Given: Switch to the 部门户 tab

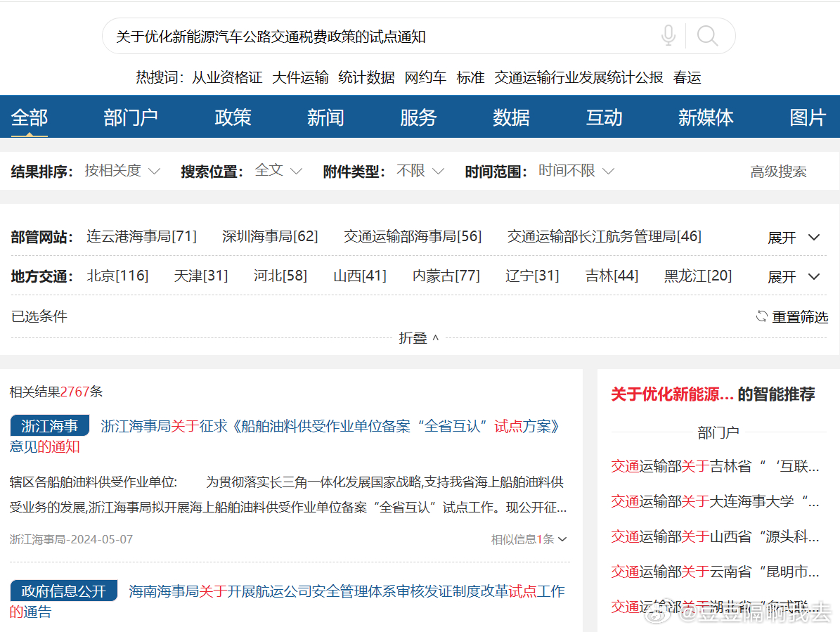Looking at the screenshot, I should click(x=131, y=117).
